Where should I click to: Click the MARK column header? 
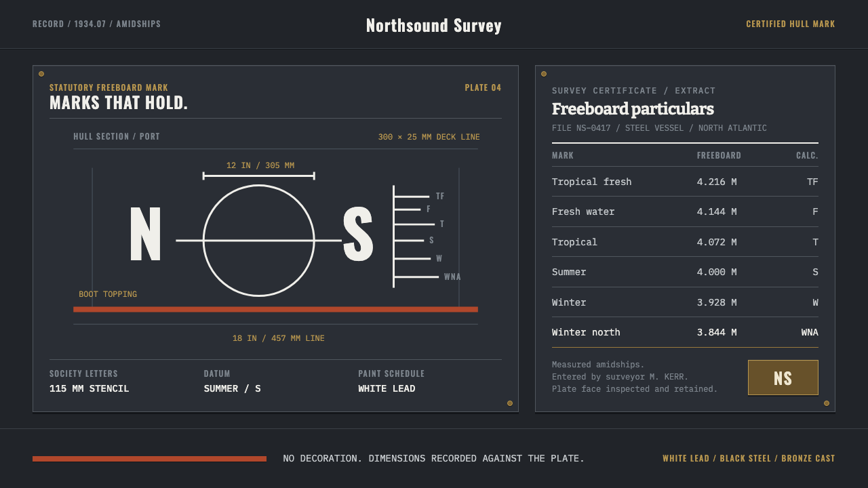563,155
